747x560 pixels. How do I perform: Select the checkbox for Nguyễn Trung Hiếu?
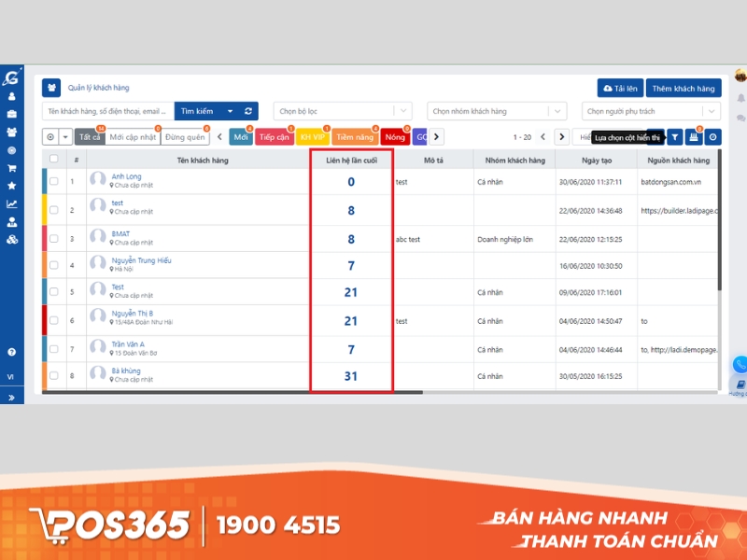tap(53, 265)
